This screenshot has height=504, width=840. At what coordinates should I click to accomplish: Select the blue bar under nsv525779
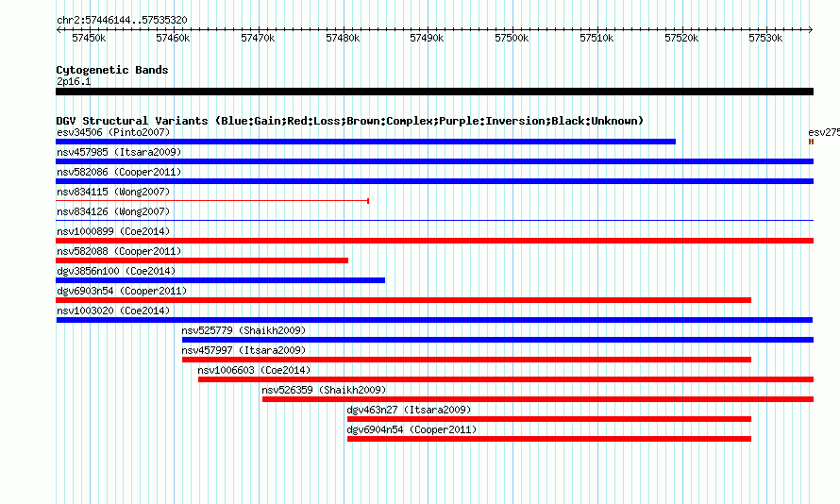tap(497, 340)
